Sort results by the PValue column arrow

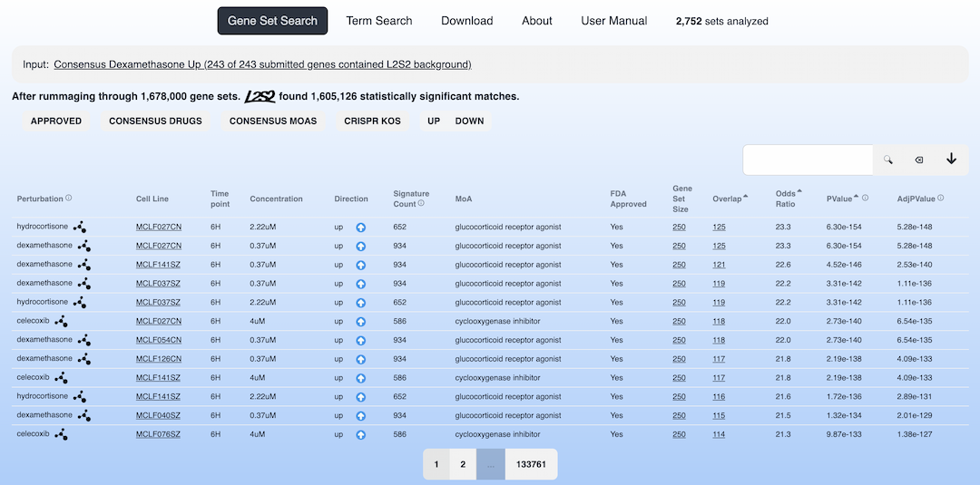[x=856, y=196]
